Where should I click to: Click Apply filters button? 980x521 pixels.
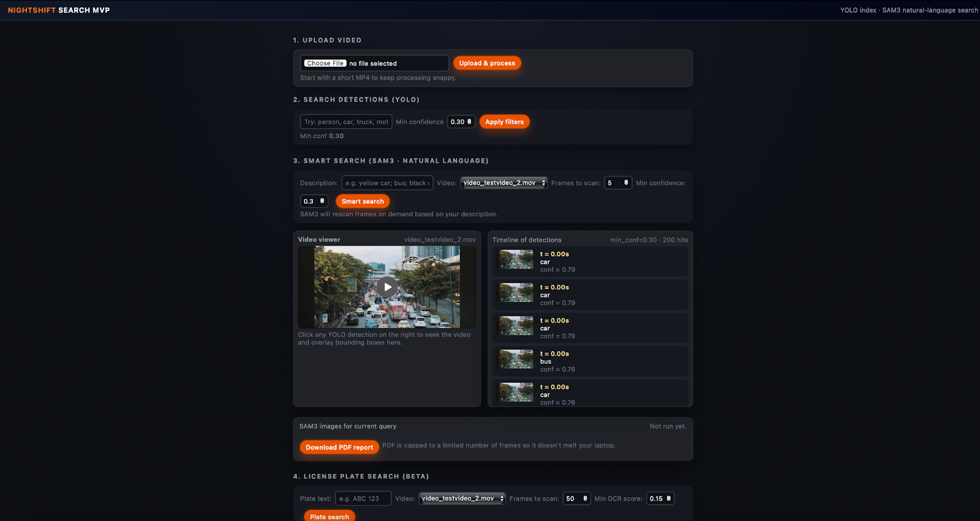504,122
